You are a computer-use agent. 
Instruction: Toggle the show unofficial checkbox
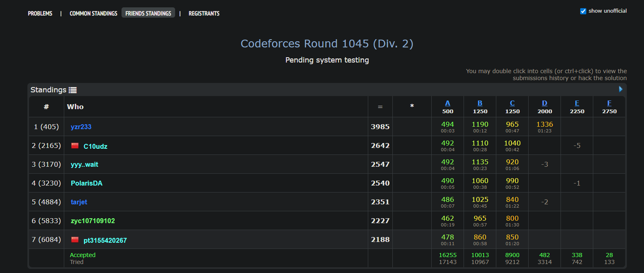[583, 11]
